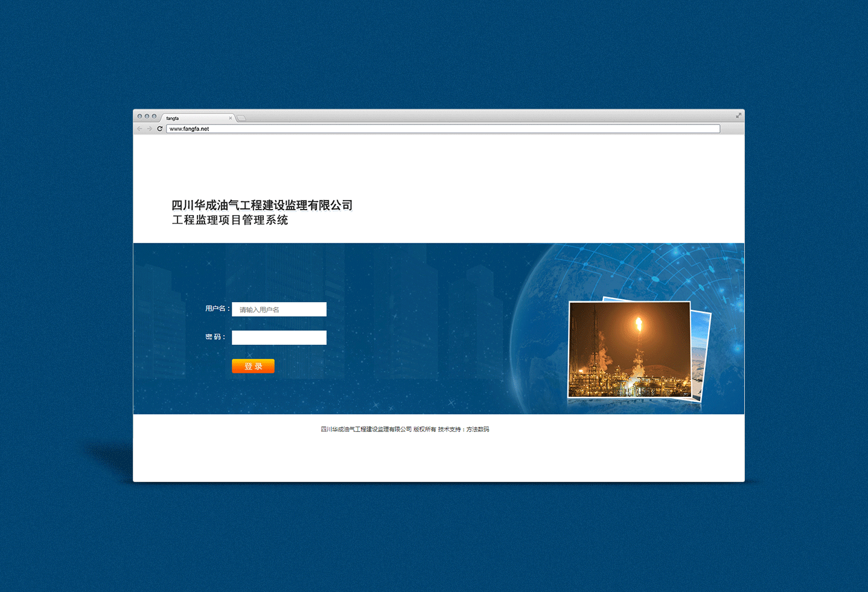Open the 方法数码 technical support link
The image size is (868, 592).
pos(479,429)
